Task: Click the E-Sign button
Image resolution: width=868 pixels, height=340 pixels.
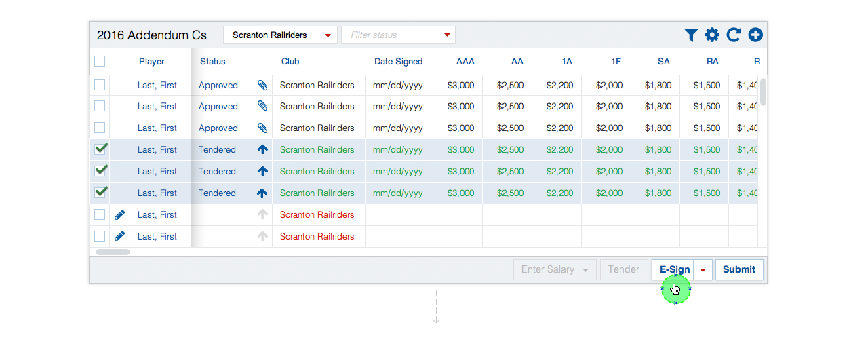Action: point(673,270)
